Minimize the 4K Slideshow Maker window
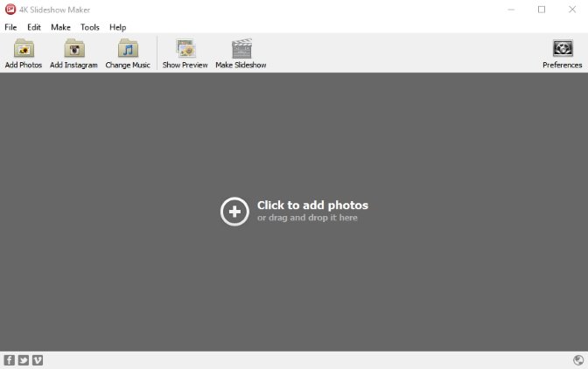The image size is (588, 369). [511, 10]
